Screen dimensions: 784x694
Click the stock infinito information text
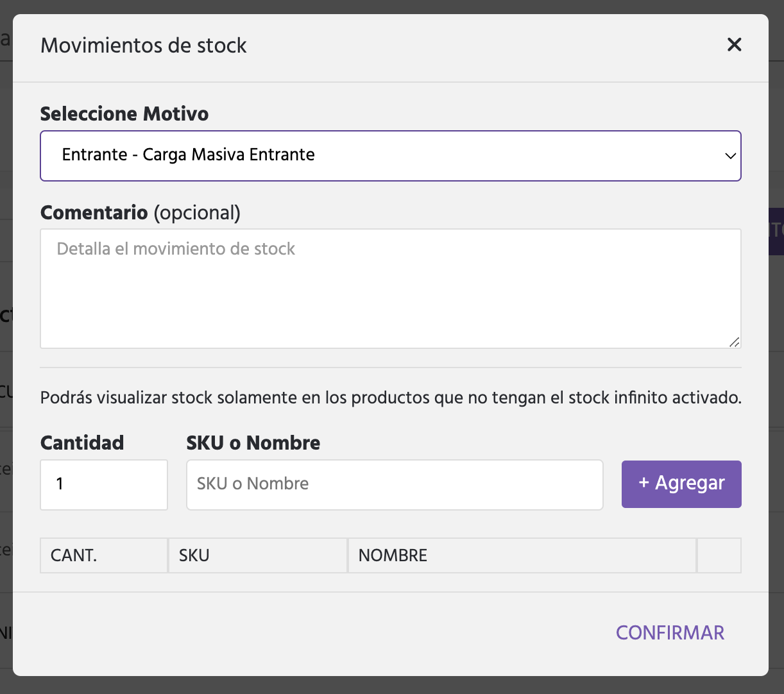390,398
